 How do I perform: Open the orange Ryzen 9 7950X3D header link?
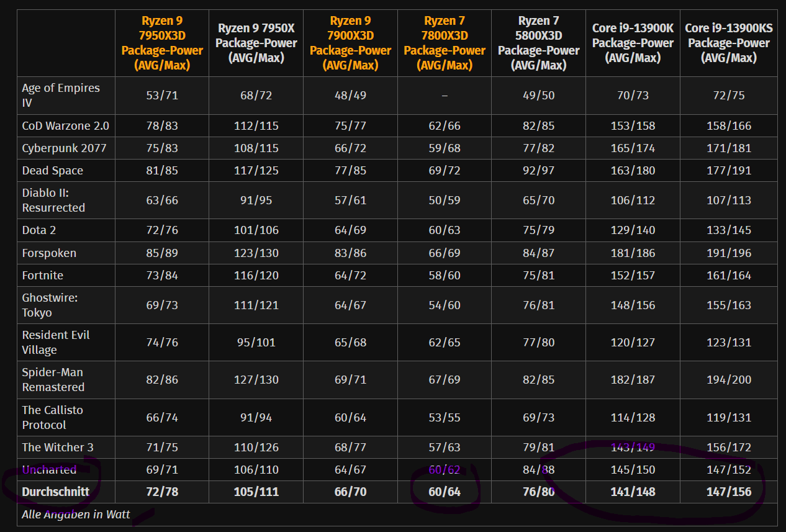(162, 43)
